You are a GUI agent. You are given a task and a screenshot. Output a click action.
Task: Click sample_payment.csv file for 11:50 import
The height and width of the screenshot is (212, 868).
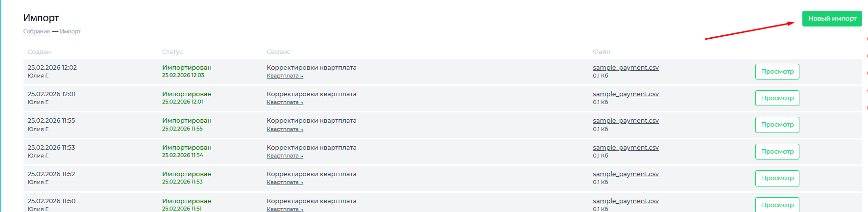pyautogui.click(x=626, y=201)
